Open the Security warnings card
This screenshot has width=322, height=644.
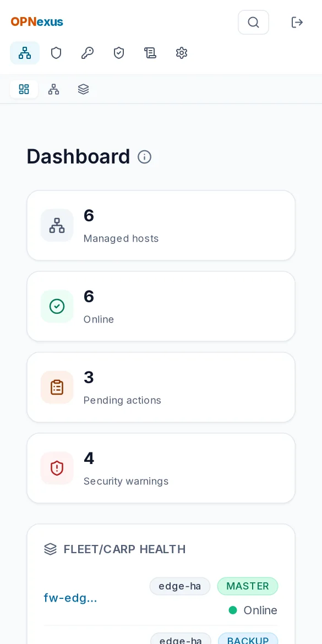[161, 468]
